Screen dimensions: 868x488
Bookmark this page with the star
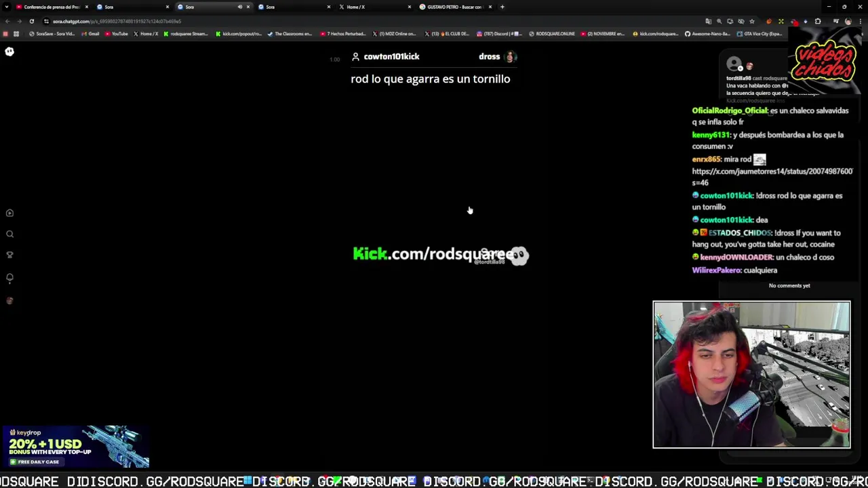click(752, 21)
